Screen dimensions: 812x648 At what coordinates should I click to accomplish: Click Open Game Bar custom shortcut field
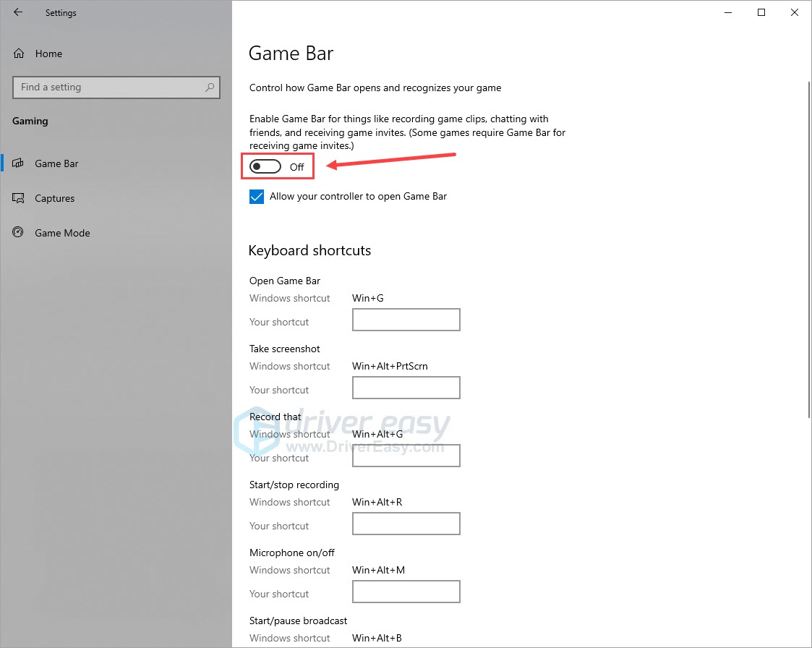406,320
